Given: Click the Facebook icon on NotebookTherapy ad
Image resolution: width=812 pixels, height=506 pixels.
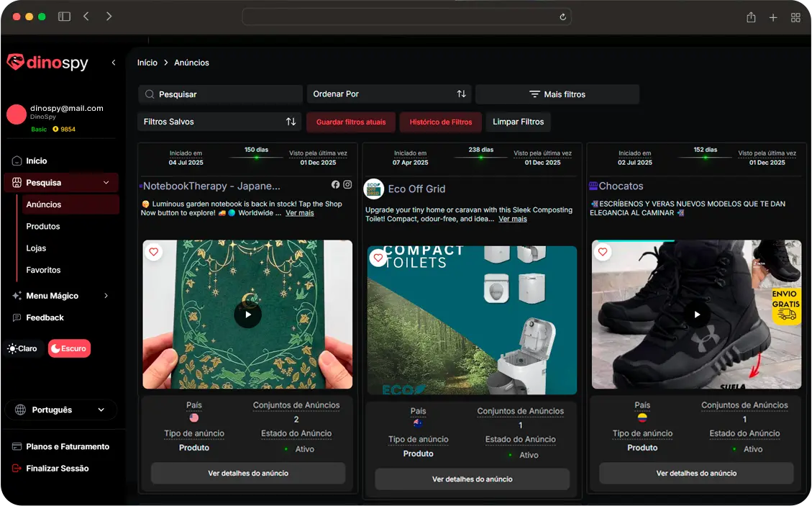Looking at the screenshot, I should click(335, 185).
